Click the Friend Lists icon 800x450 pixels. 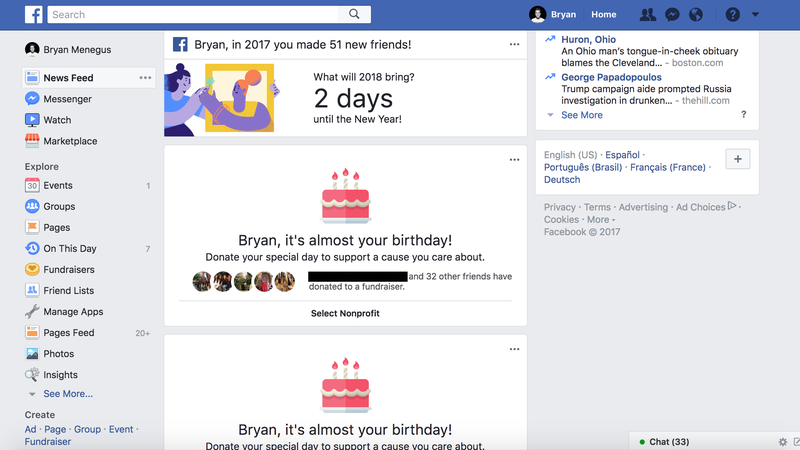click(x=32, y=290)
